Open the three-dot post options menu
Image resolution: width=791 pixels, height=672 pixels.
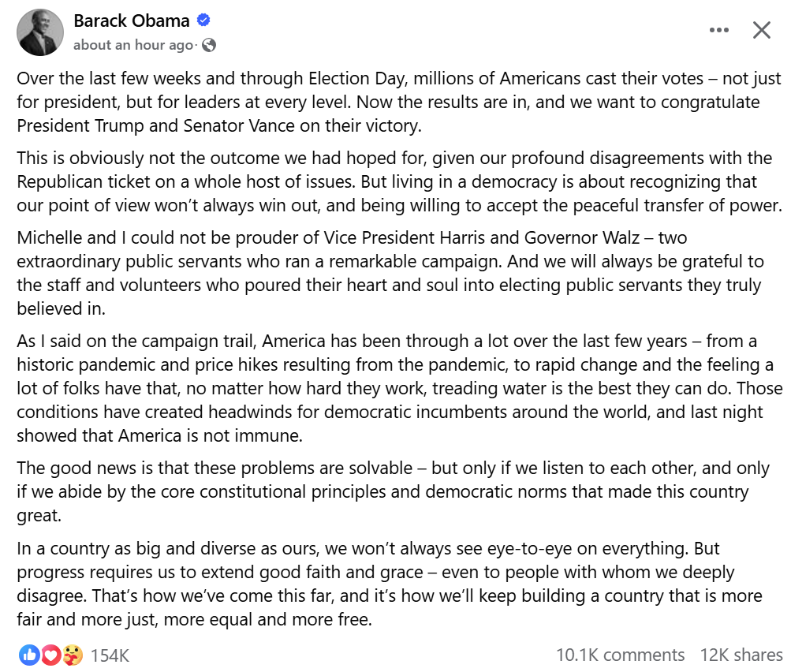(719, 30)
